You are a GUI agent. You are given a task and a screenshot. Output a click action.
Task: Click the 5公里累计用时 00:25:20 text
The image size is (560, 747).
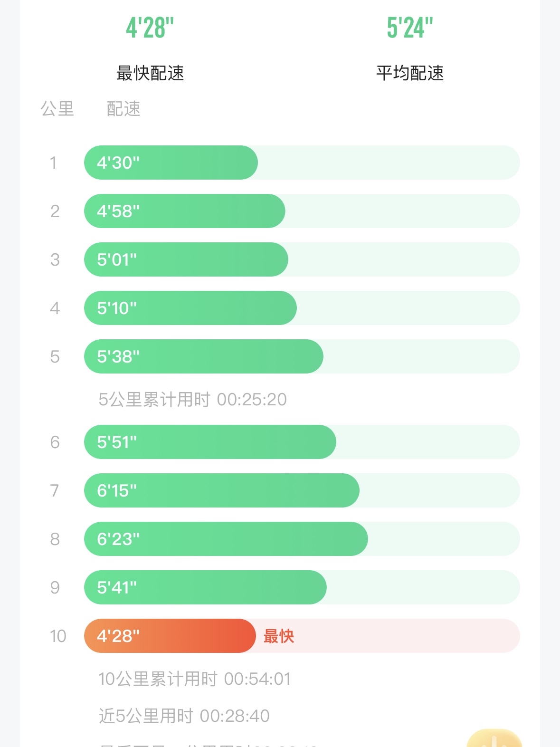pyautogui.click(x=192, y=400)
